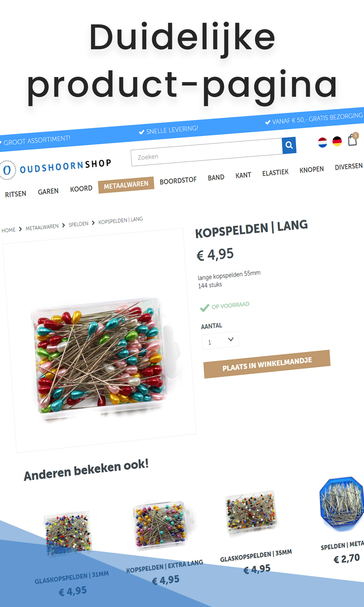Open Glaskopspelden 35mm product thumbnail
The width and height of the screenshot is (364, 607).
point(251,513)
